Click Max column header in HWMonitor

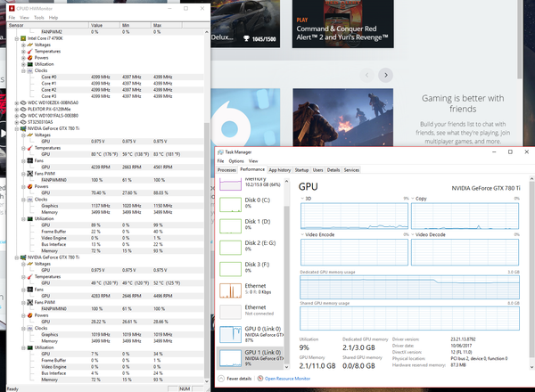coord(167,25)
